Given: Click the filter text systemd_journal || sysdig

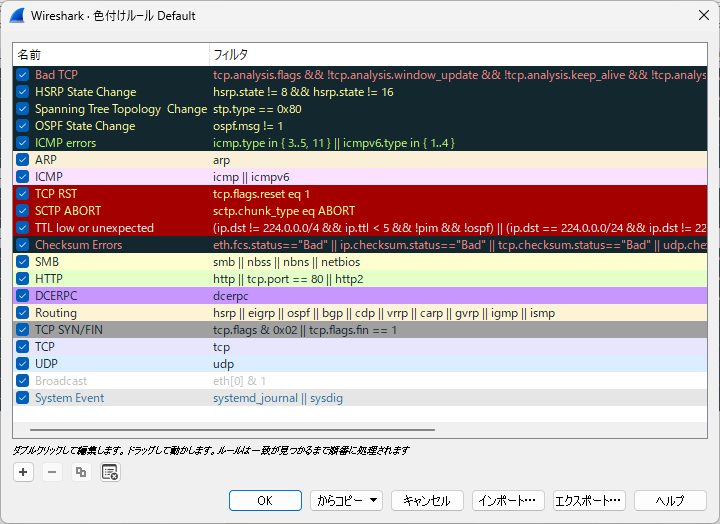Looking at the screenshot, I should [x=278, y=398].
